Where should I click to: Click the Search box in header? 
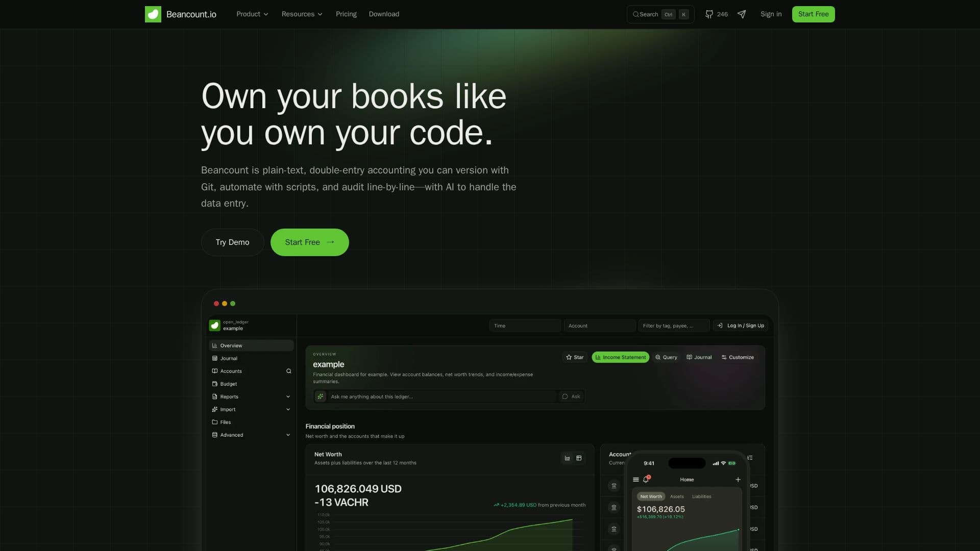tap(660, 14)
